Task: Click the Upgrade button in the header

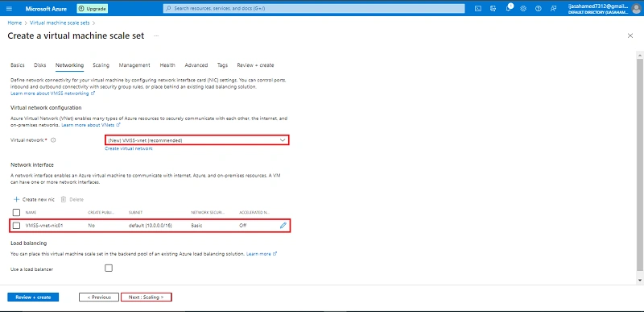Action: (93, 9)
